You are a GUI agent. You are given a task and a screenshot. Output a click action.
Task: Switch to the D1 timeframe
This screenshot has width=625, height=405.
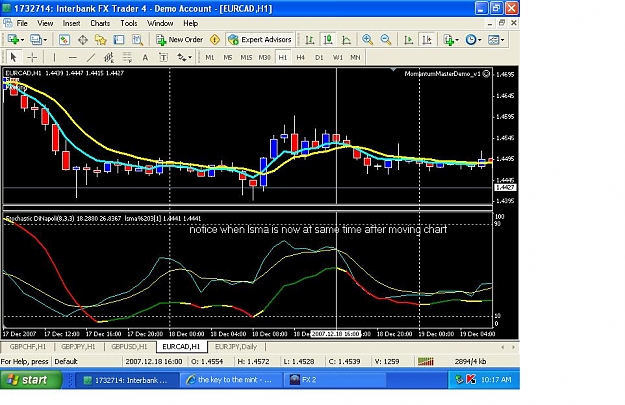[319, 57]
